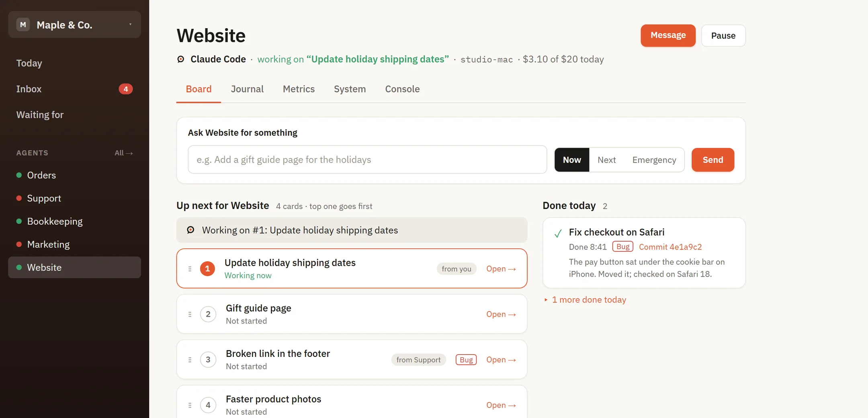Click the number 4 badge on Faster product photos
868x418 pixels.
click(208, 405)
